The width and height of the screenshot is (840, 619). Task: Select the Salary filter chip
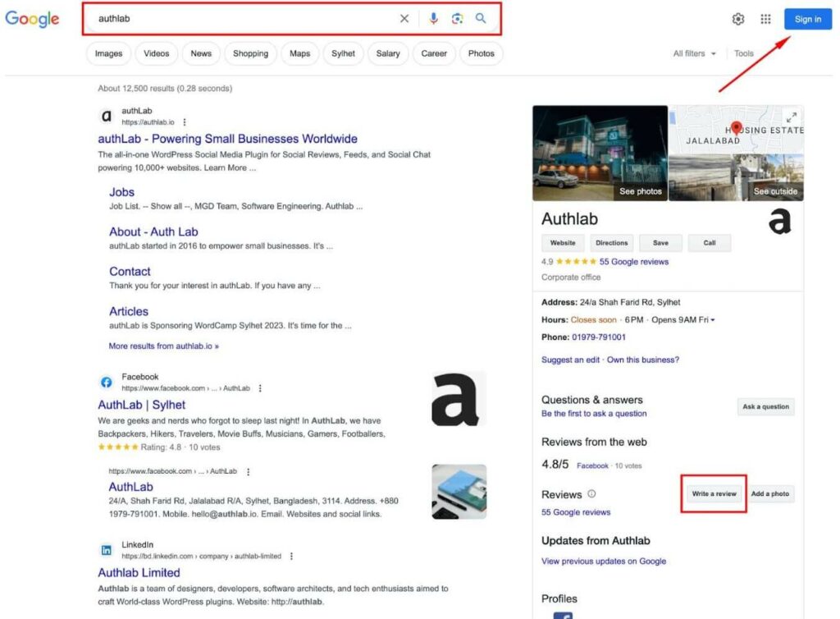(x=388, y=53)
